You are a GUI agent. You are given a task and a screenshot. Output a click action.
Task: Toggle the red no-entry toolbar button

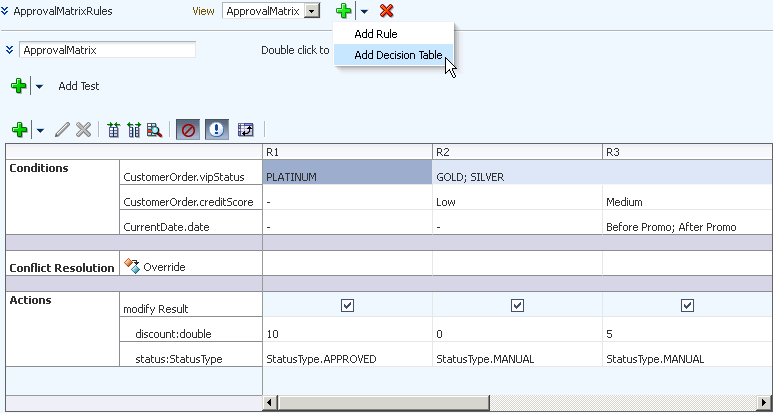[188, 130]
